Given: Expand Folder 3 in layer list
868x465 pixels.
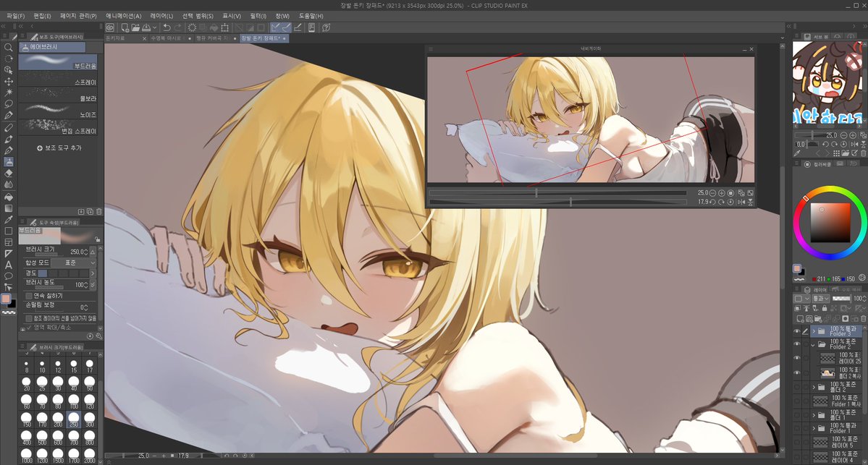Looking at the screenshot, I should (x=814, y=331).
